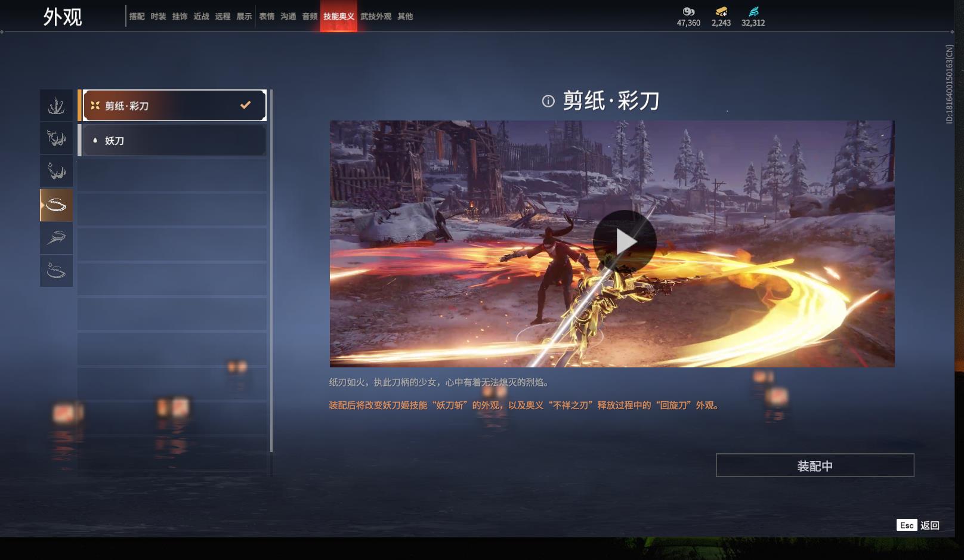Click the droplet icon on 妖刀 row
The width and height of the screenshot is (964, 560).
(95, 141)
